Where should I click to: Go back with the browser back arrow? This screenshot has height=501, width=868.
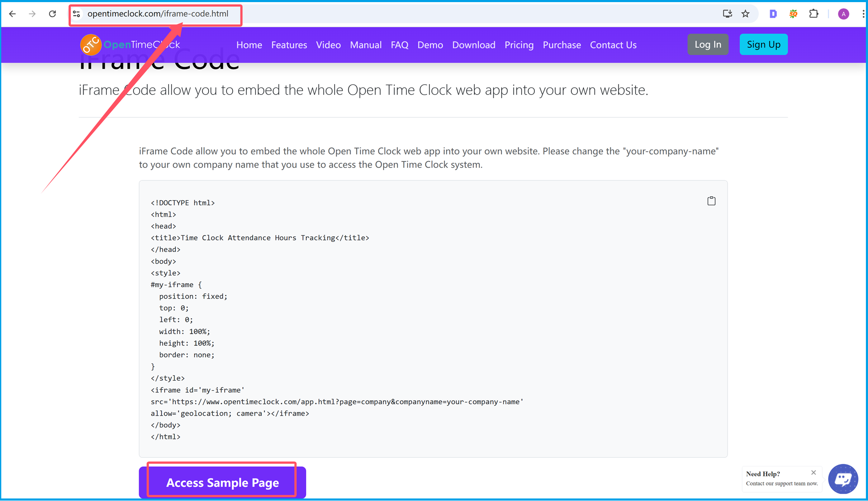click(x=12, y=14)
